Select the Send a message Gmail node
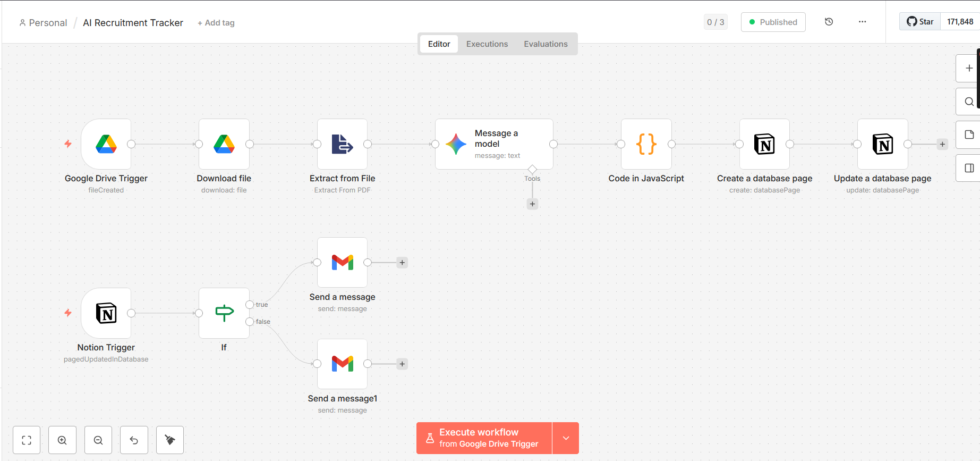The width and height of the screenshot is (980, 461). point(343,263)
